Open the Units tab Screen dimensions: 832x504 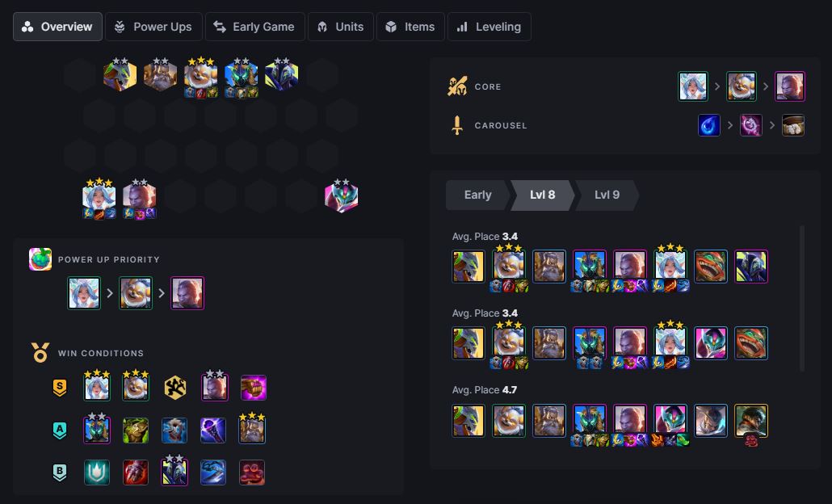(x=341, y=27)
